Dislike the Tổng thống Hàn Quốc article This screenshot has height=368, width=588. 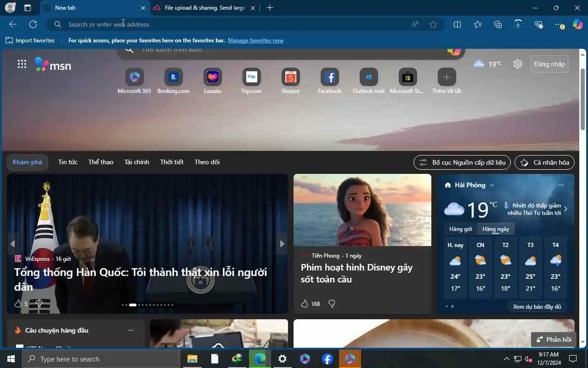click(39, 304)
